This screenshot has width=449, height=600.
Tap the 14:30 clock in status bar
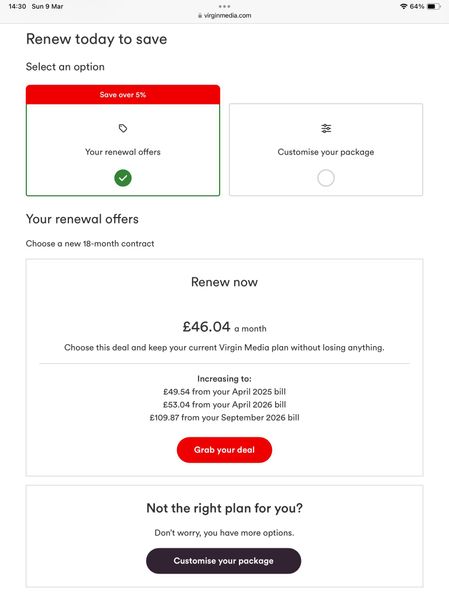pos(17,7)
